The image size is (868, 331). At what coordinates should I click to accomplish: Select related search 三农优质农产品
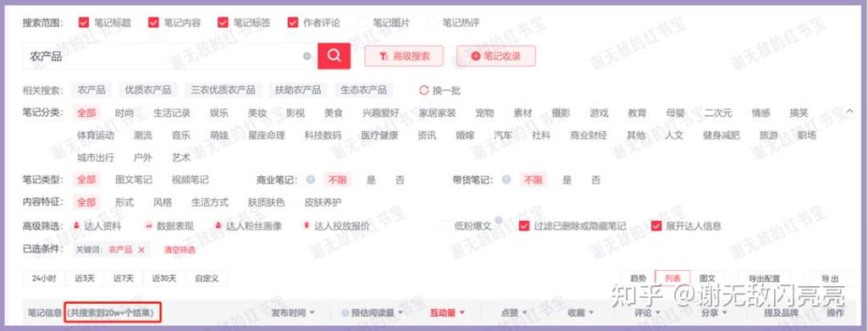(x=223, y=91)
